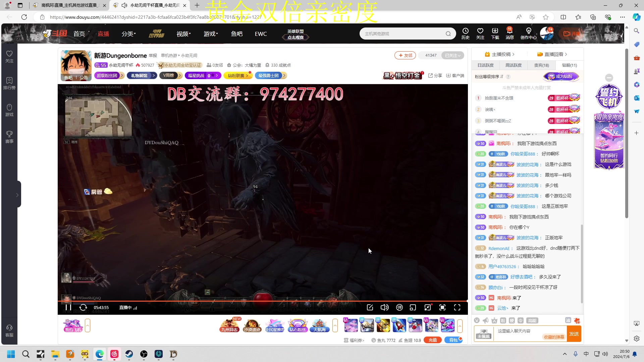Open 鱼吧 in the top navigation
Viewport: 644px width, 362px height.
(x=237, y=34)
